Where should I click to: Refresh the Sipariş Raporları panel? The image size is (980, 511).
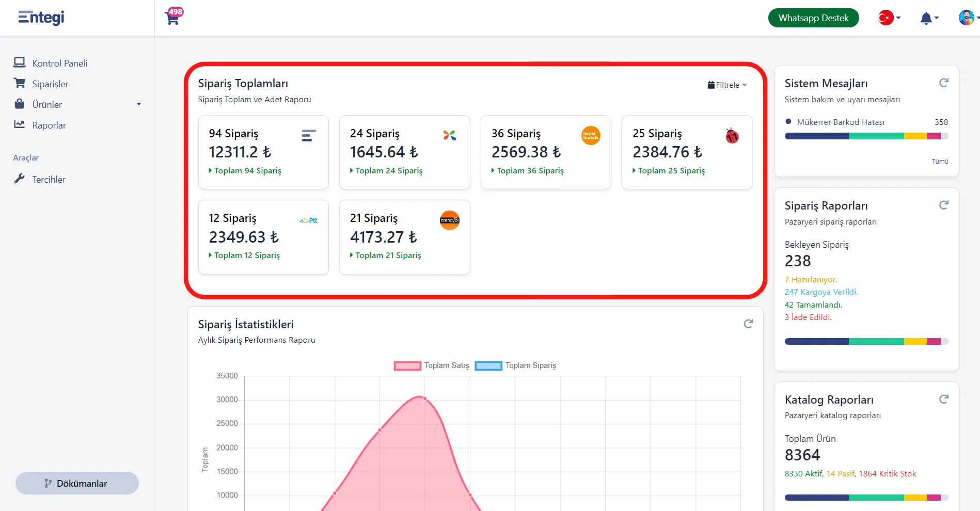coord(943,205)
